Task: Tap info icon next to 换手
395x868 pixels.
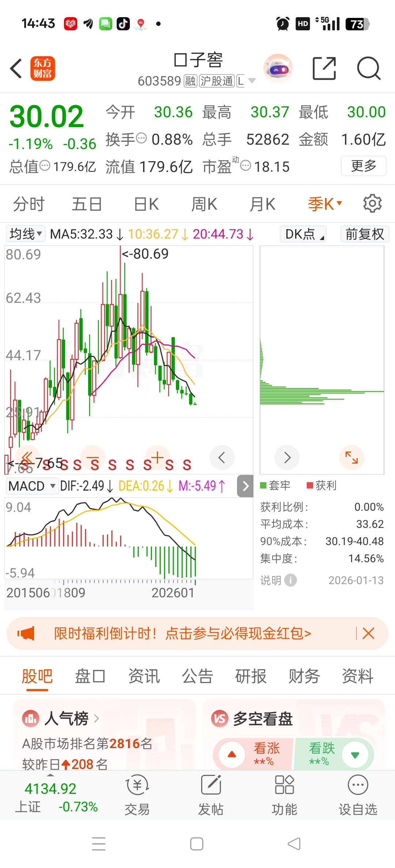Action: click(142, 138)
